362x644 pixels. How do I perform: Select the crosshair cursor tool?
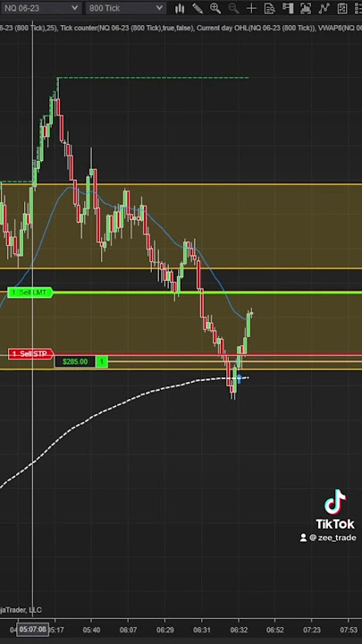point(251,8)
